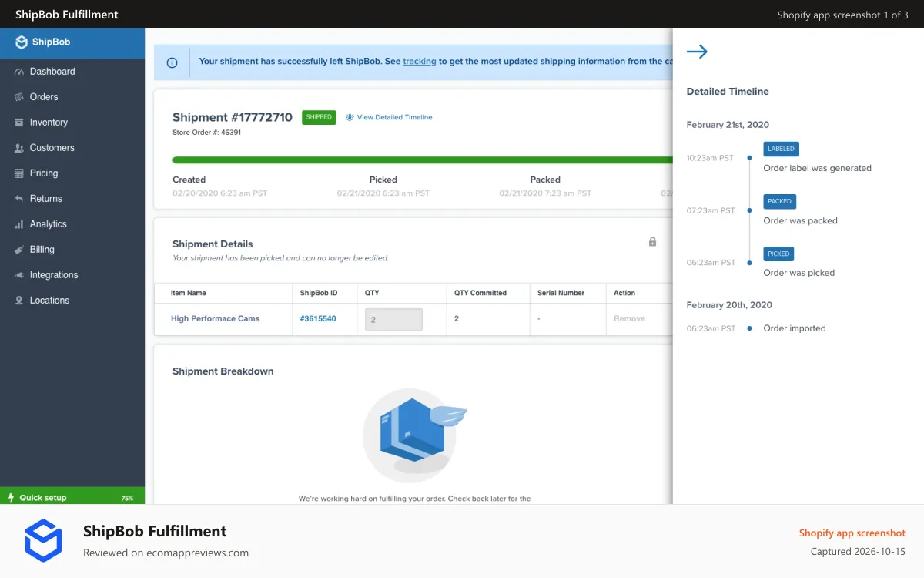Click Remove action for High Performace Cams
This screenshot has height=578, width=924.
click(x=629, y=319)
